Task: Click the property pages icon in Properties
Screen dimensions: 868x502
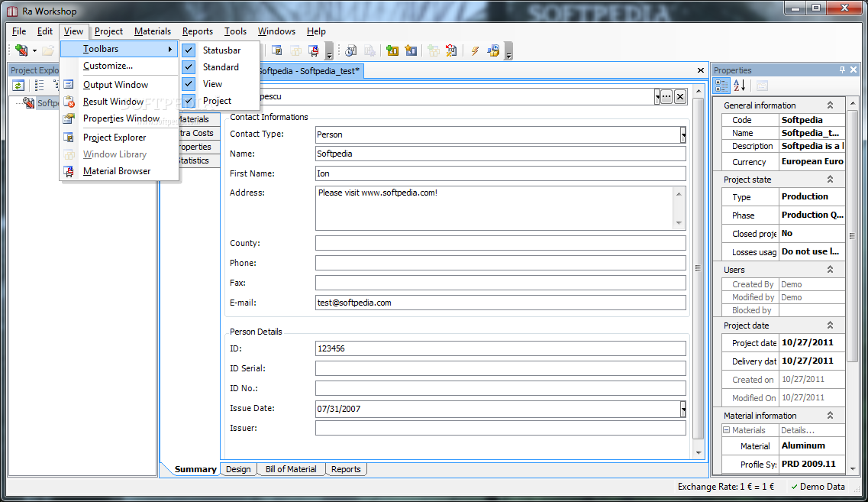Action: 763,86
